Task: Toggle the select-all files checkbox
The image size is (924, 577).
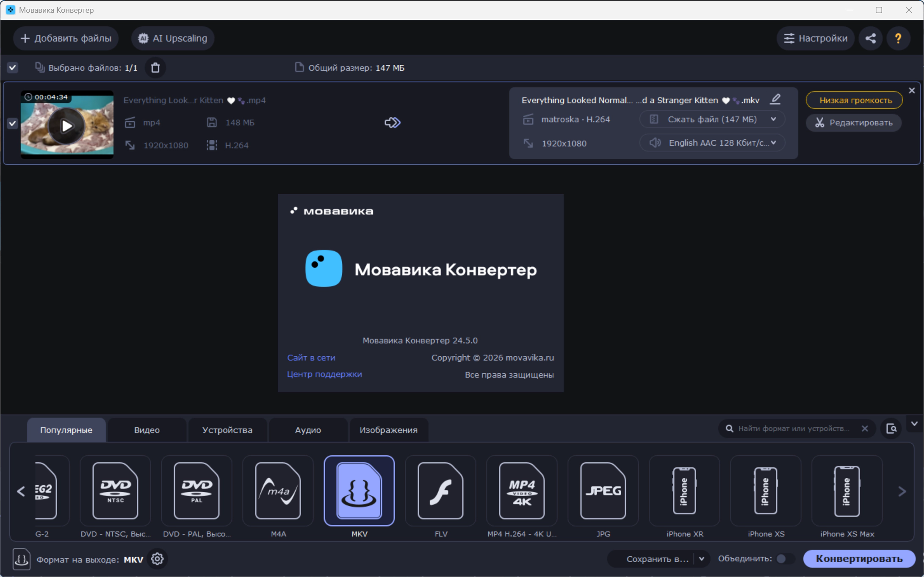Action: coord(13,68)
